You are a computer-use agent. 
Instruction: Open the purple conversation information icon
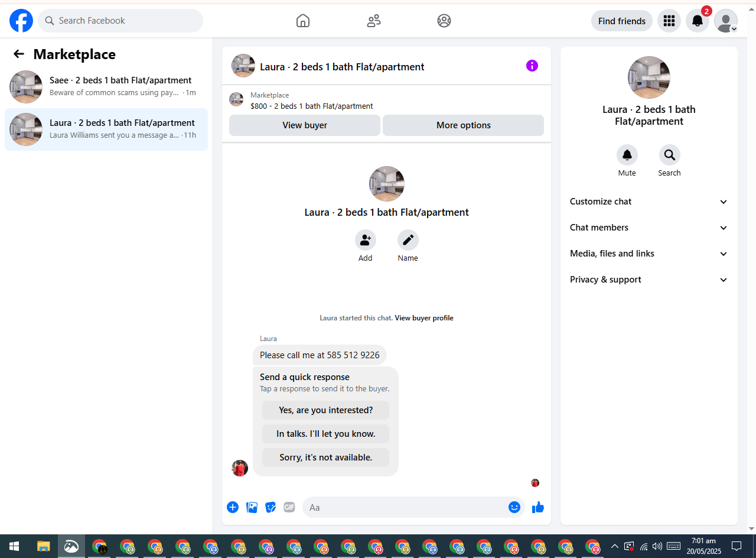click(532, 66)
